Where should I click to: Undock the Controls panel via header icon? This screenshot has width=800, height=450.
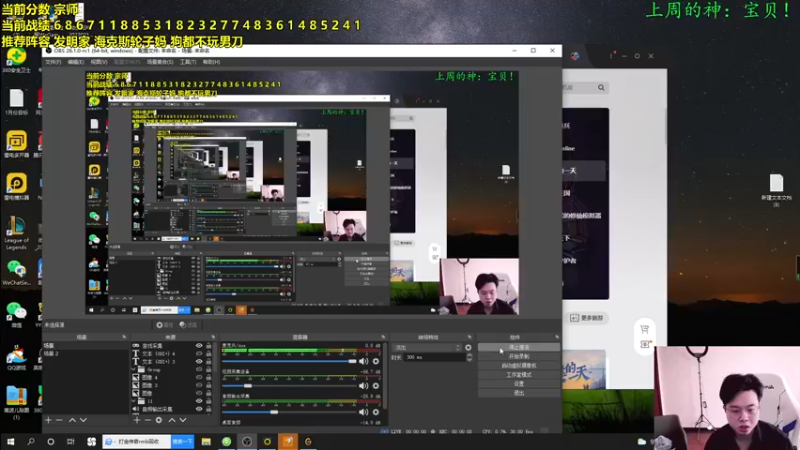pyautogui.click(x=557, y=337)
